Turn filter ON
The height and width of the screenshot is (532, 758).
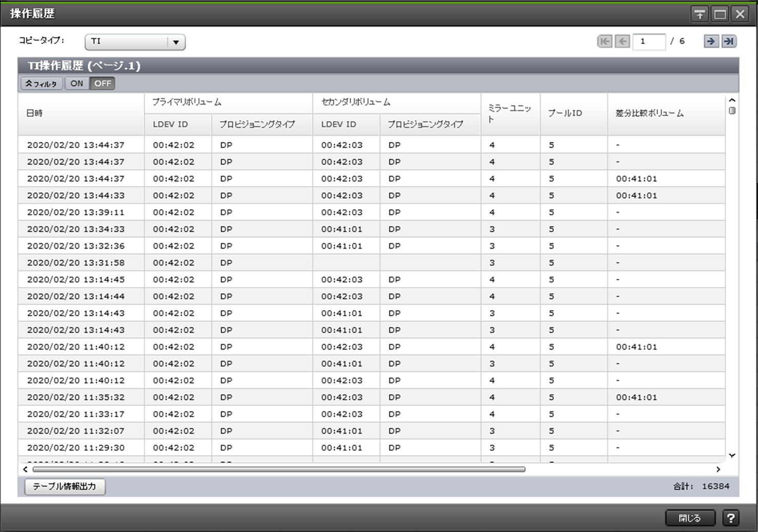pos(77,84)
